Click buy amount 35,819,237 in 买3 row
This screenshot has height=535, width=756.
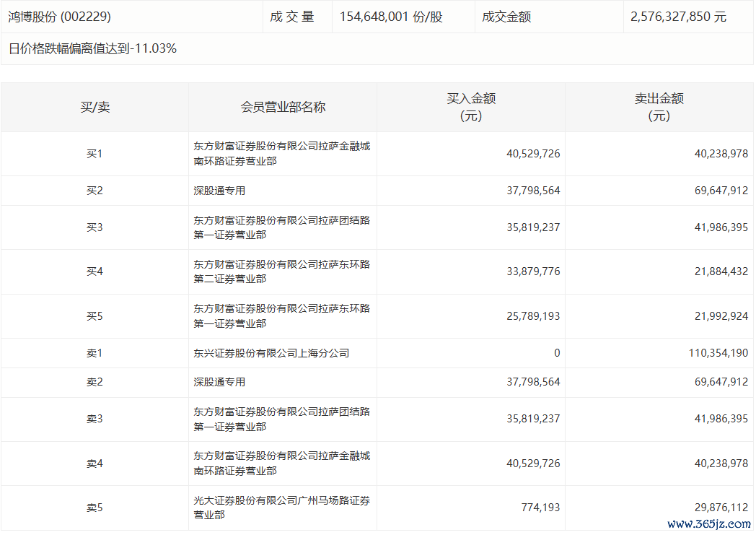point(533,227)
